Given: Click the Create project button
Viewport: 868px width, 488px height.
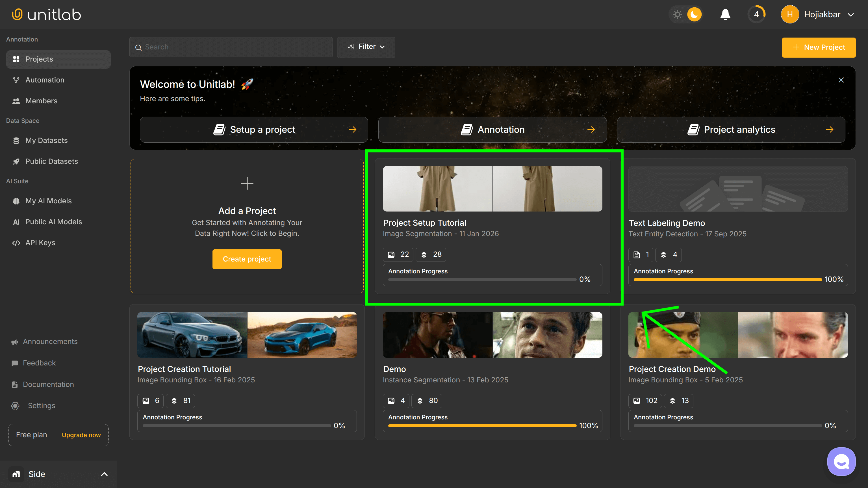Looking at the screenshot, I should pyautogui.click(x=247, y=259).
